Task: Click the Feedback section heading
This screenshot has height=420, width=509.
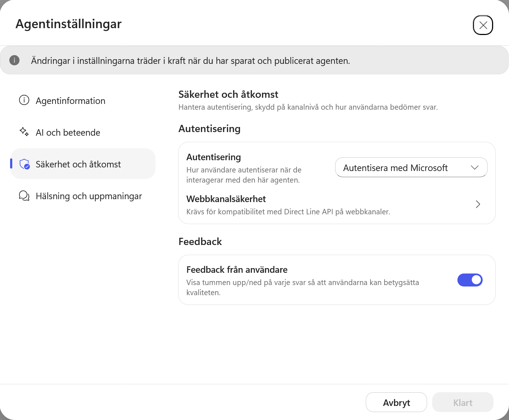Action: coord(200,241)
